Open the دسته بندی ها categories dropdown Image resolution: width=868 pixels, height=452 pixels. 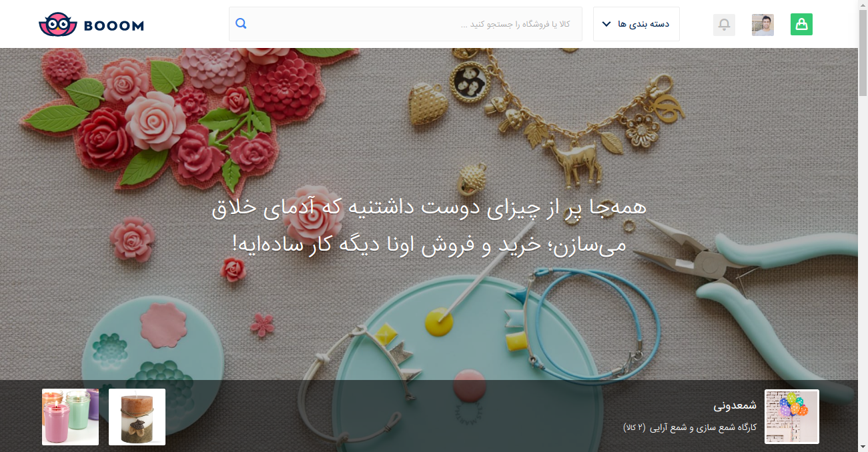pyautogui.click(x=636, y=24)
